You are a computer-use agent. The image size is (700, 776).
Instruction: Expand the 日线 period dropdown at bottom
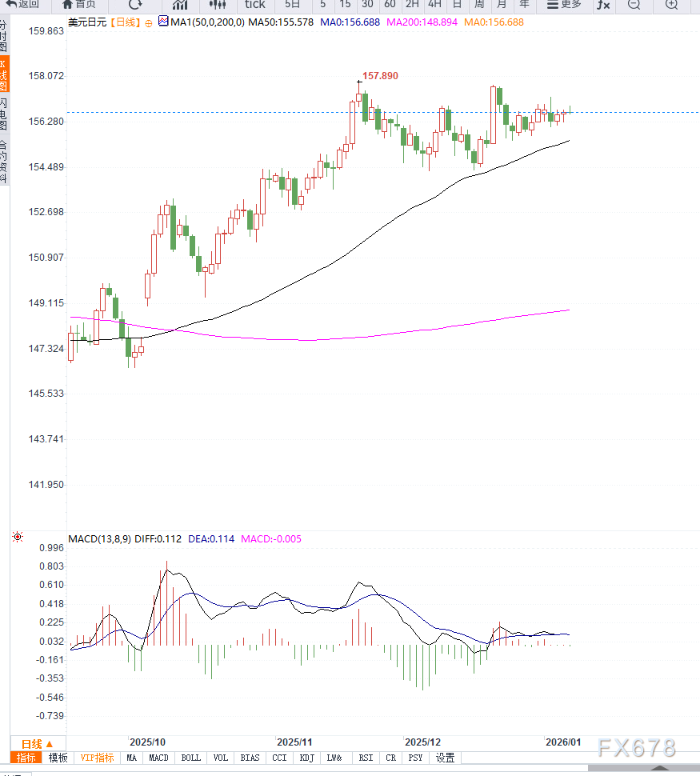38,743
